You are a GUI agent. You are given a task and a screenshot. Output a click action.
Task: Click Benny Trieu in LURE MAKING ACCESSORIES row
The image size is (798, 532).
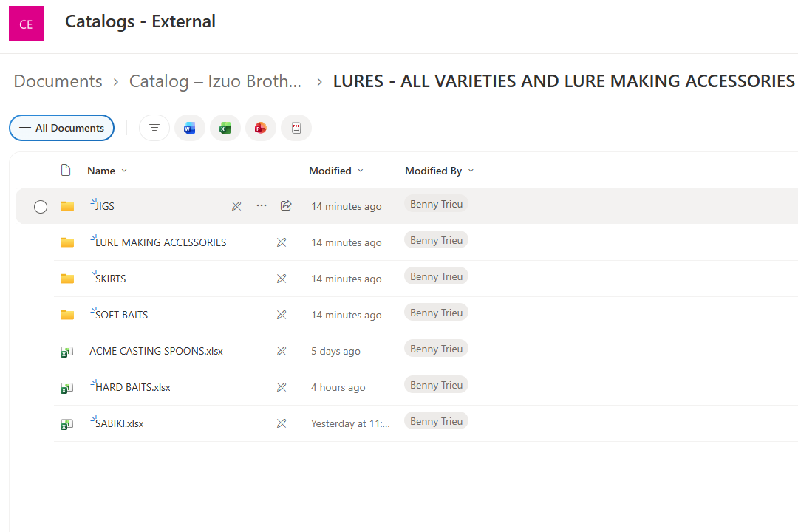tap(436, 240)
